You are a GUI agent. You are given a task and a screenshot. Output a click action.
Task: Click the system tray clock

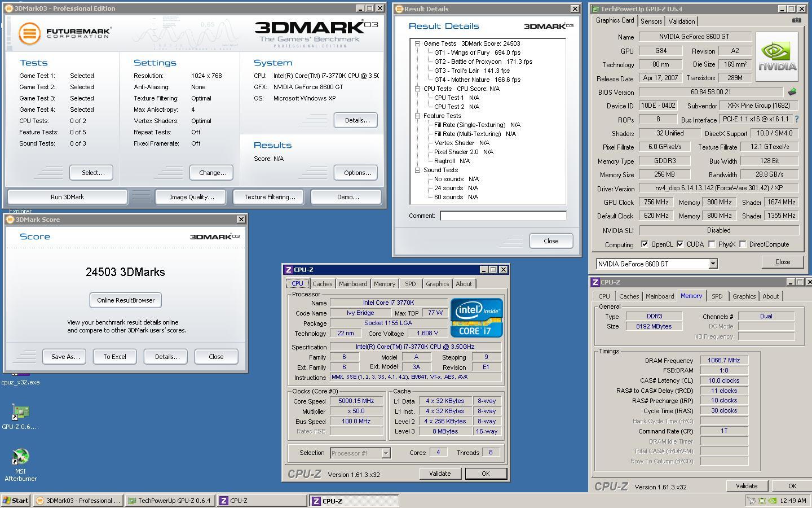[793, 501]
